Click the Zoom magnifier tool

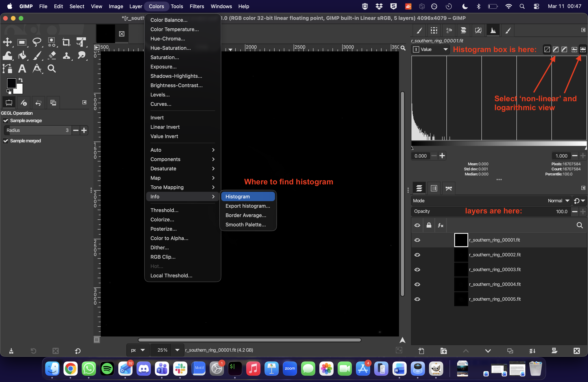pyautogui.click(x=52, y=69)
